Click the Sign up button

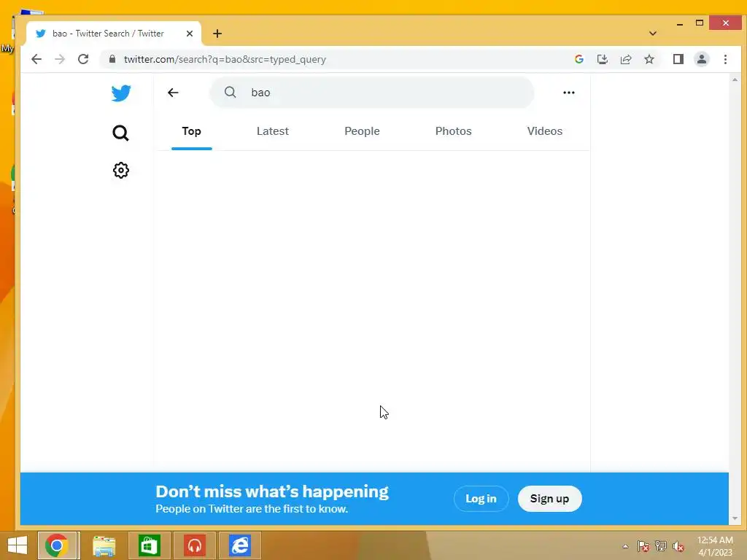coord(550,499)
